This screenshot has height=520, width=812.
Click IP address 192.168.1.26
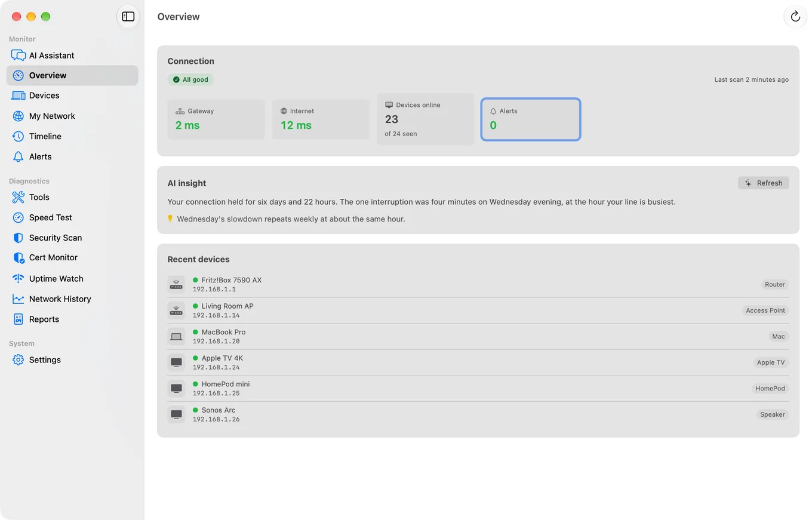coord(216,419)
